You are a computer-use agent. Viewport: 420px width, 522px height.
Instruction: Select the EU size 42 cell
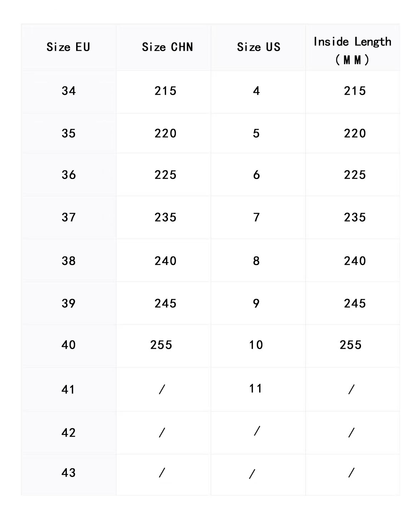point(69,433)
